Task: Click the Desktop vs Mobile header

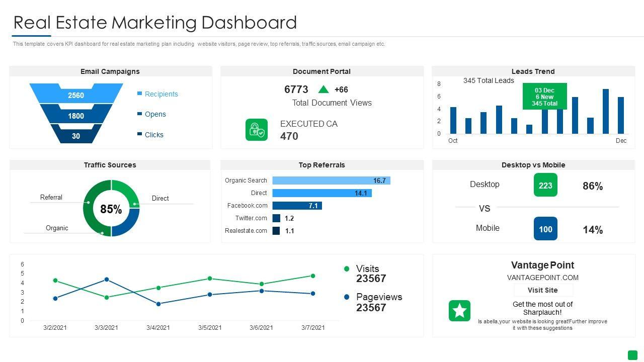Action: point(533,165)
